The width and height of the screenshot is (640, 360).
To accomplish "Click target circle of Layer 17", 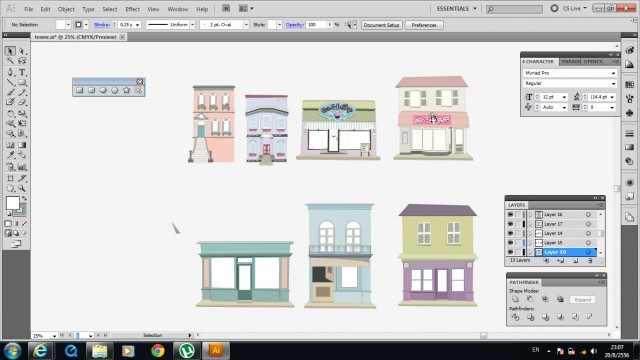I will tap(588, 224).
